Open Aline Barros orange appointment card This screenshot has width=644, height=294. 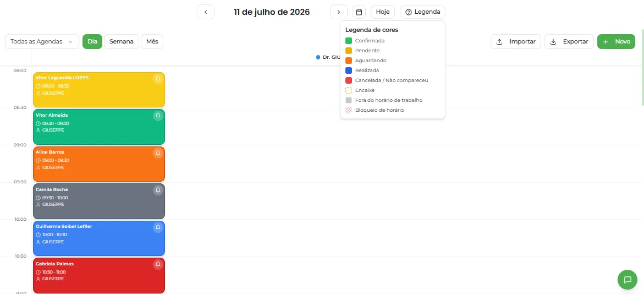99,164
